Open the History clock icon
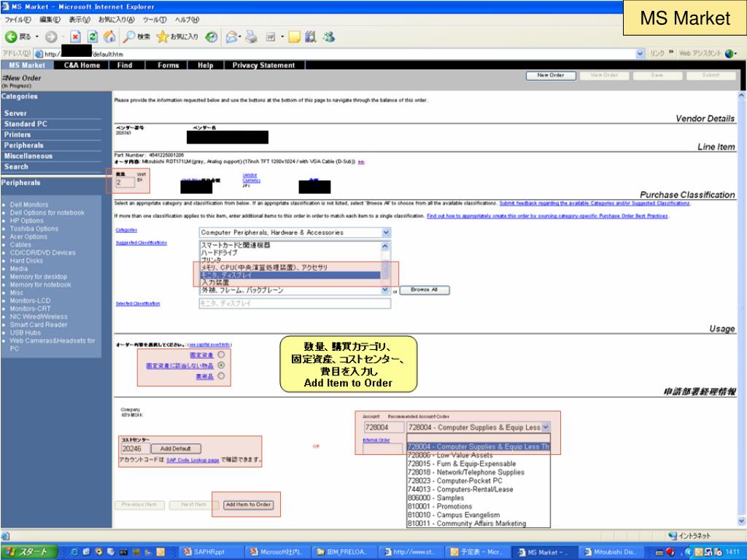 tap(212, 36)
